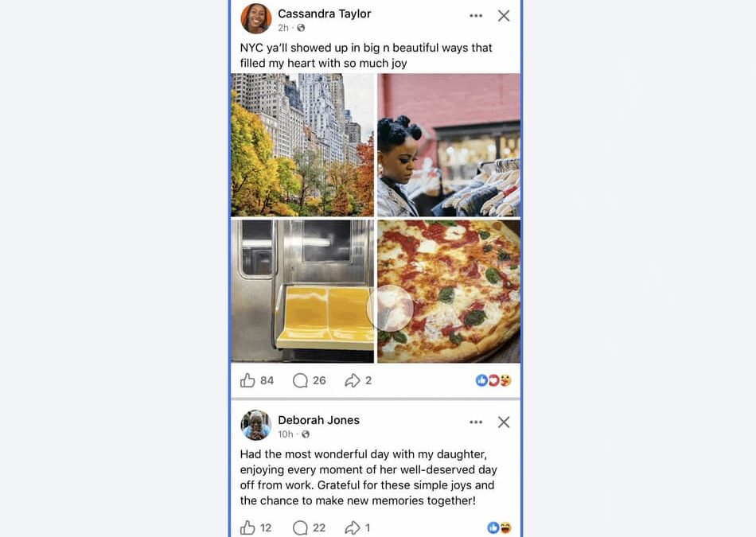Click the share arrow on Cassandra's post
756x537 pixels.
click(353, 380)
